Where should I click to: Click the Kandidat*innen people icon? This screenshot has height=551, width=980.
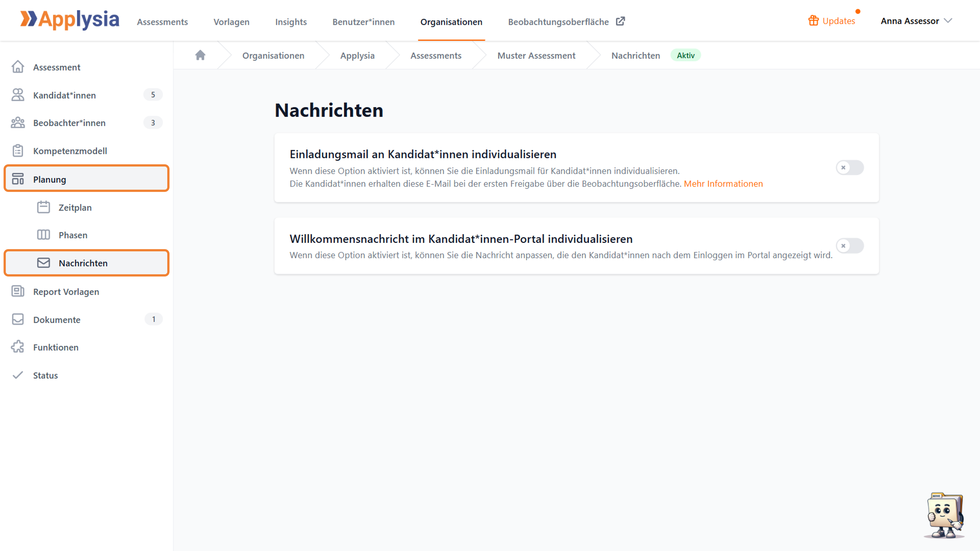point(18,95)
